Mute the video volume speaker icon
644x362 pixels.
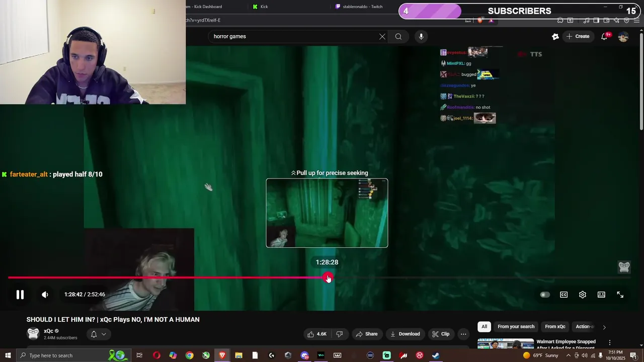point(45,295)
